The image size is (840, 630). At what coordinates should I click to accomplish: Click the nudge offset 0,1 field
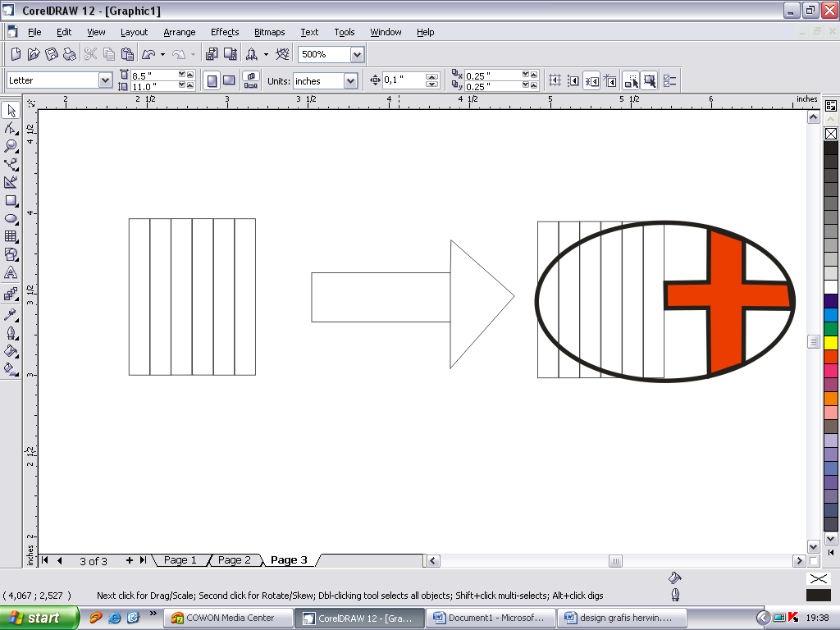click(x=404, y=80)
